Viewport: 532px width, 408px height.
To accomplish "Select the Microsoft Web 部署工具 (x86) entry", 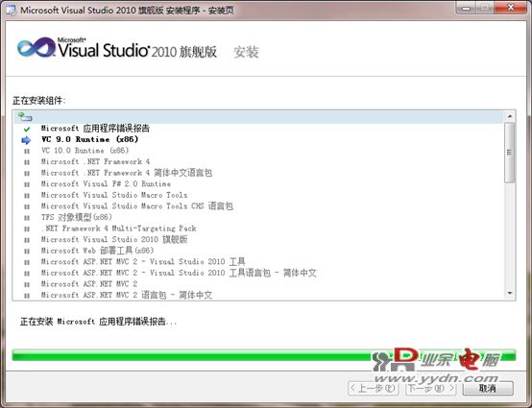I will (97, 251).
